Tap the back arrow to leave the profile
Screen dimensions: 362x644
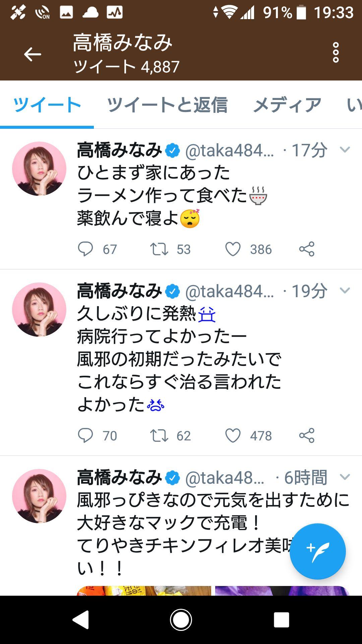[x=32, y=54]
